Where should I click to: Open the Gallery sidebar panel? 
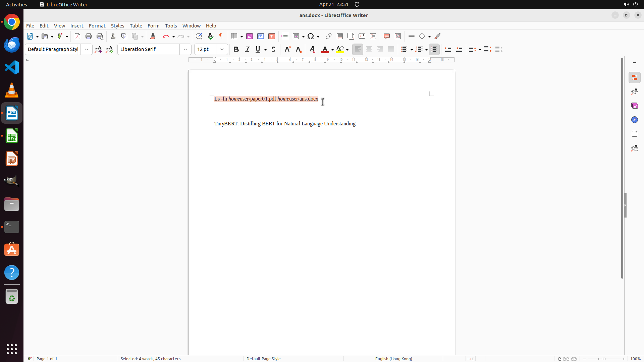click(634, 106)
